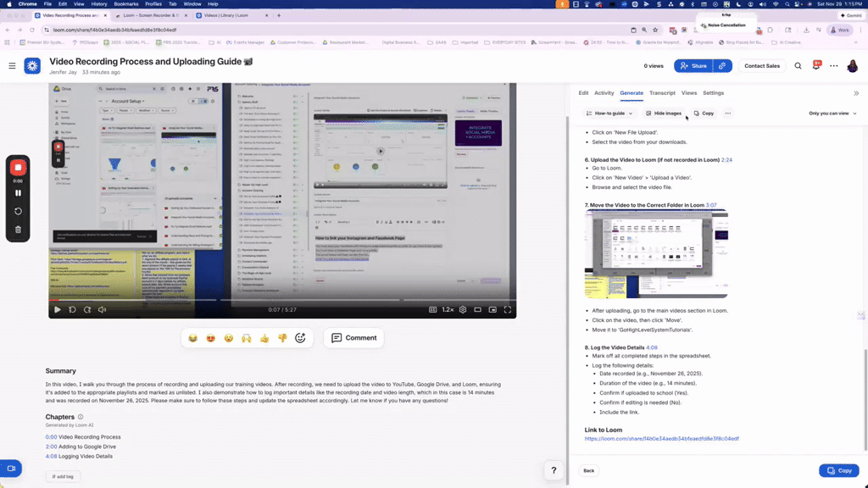868x488 pixels.
Task: Open more options in guide toolbar
Action: pyautogui.click(x=728, y=114)
